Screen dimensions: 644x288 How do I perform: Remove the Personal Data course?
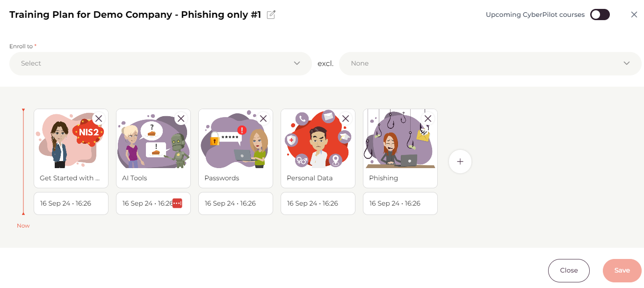coord(346,118)
